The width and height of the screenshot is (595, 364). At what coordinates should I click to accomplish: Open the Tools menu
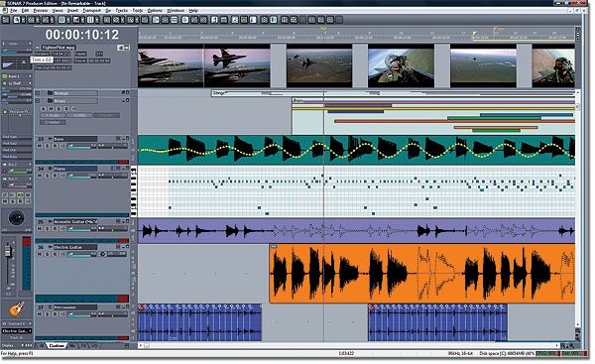138,11
